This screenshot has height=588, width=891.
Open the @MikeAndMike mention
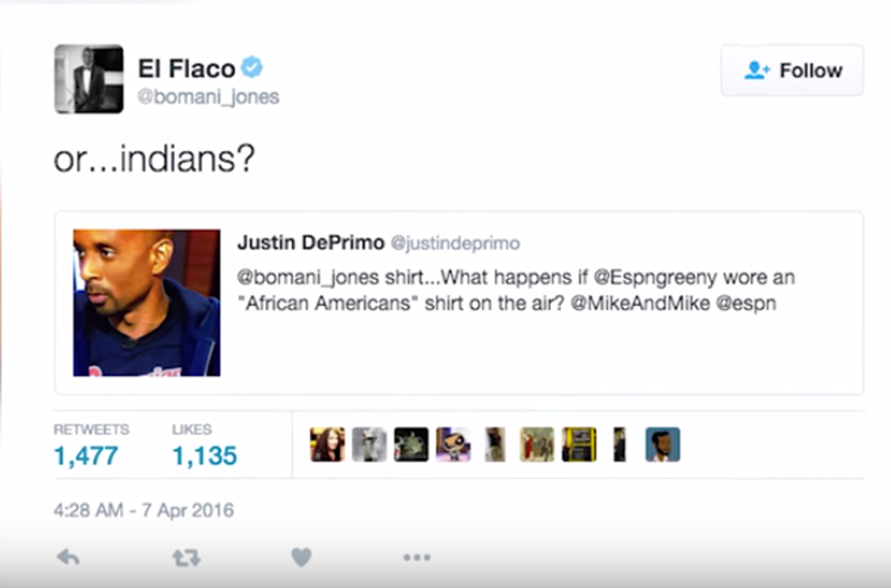[640, 304]
